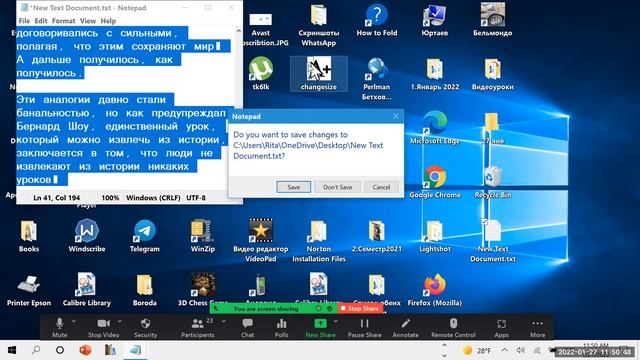Mute microphone in Zoom toolbar

tap(59, 327)
